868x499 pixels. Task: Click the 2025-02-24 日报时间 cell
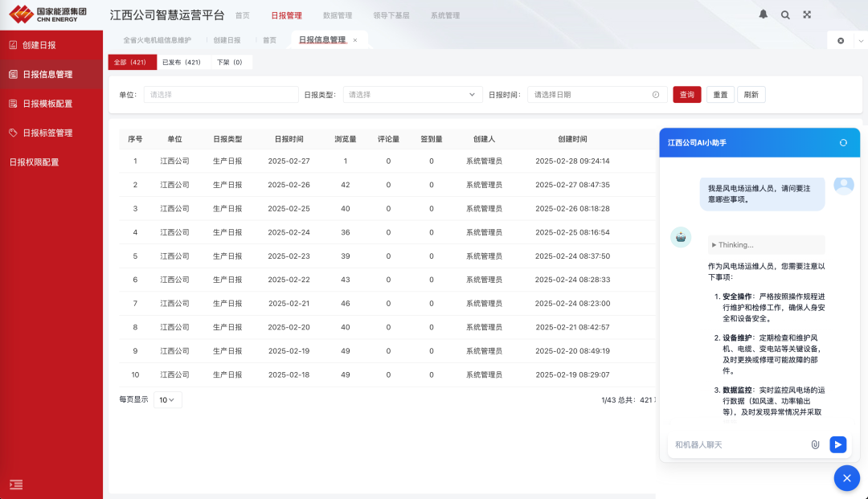[289, 232]
